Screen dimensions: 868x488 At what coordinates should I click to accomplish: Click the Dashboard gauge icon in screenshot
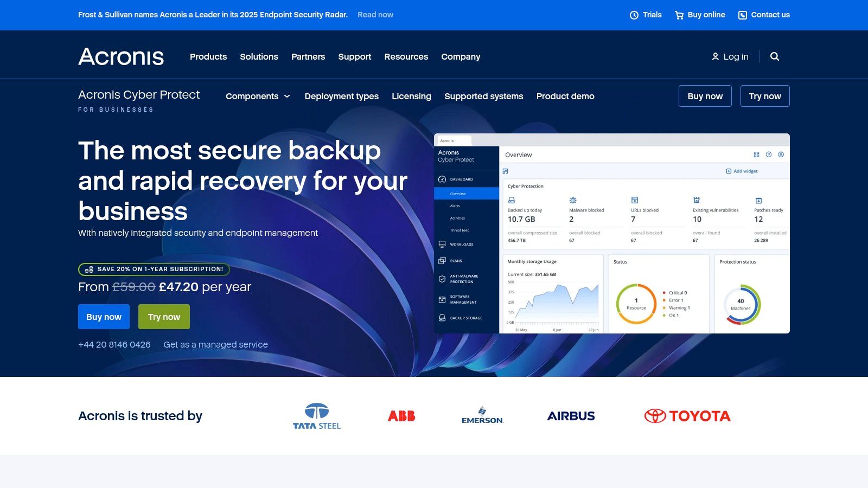pos(442,179)
